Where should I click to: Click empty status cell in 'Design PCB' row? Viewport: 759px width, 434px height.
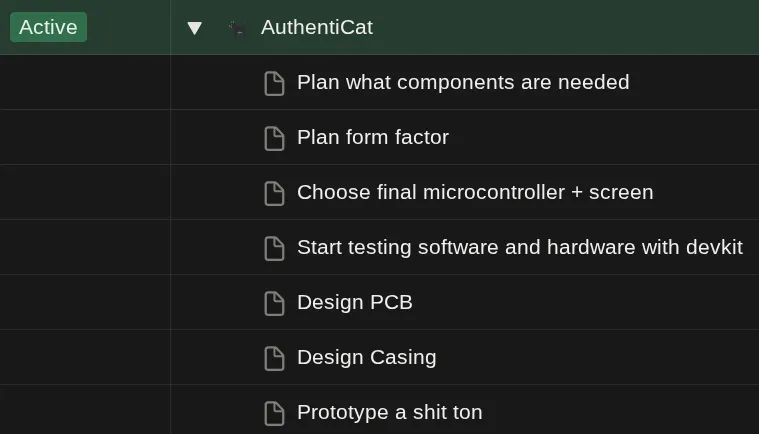click(x=85, y=302)
